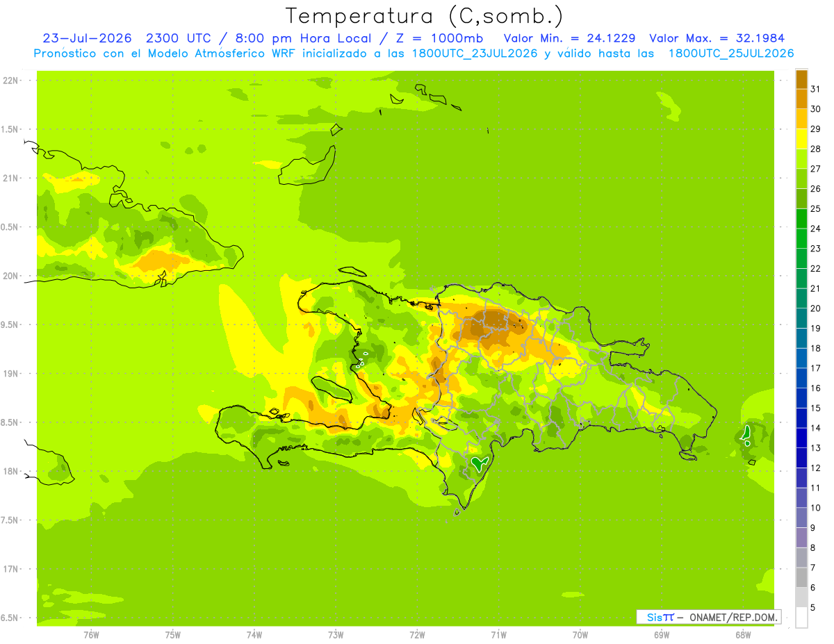Click the 18N latitude axis label

(11, 471)
